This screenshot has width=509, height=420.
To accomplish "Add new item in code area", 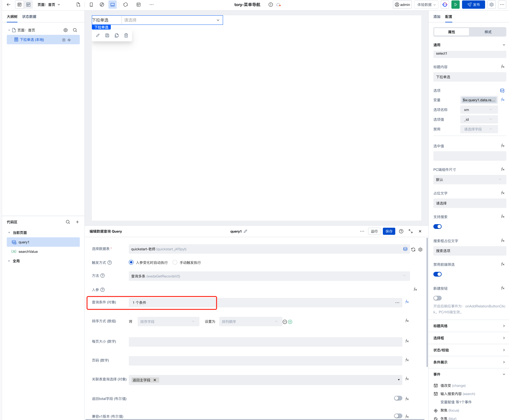I will pos(77,222).
